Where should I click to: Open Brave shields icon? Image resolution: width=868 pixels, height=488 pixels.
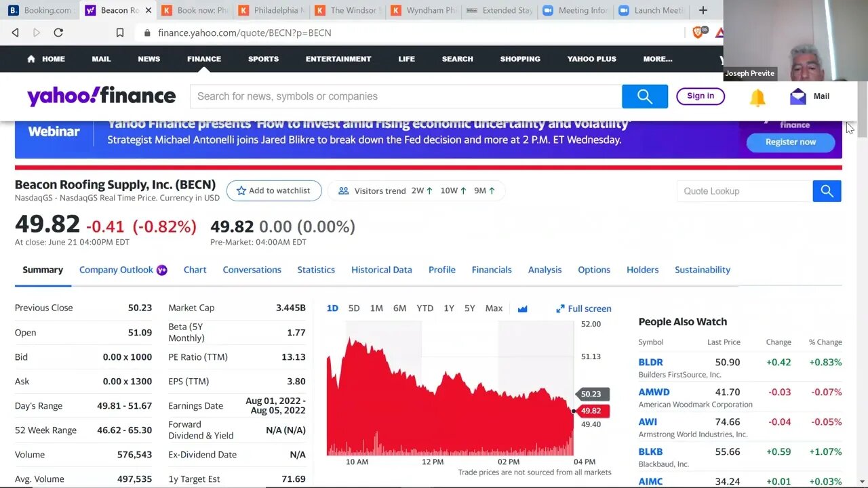(x=698, y=33)
